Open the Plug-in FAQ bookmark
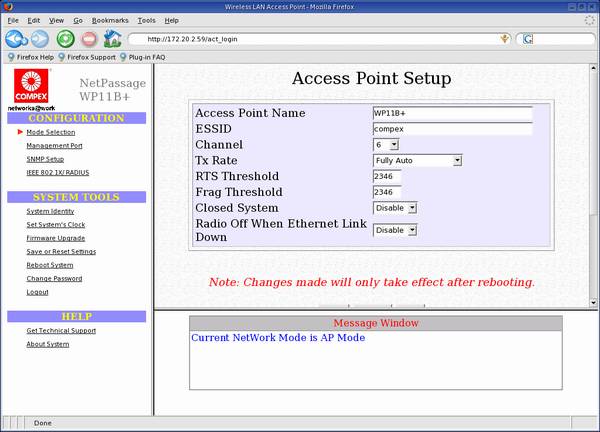Viewport: 600px width, 432px height. point(143,57)
